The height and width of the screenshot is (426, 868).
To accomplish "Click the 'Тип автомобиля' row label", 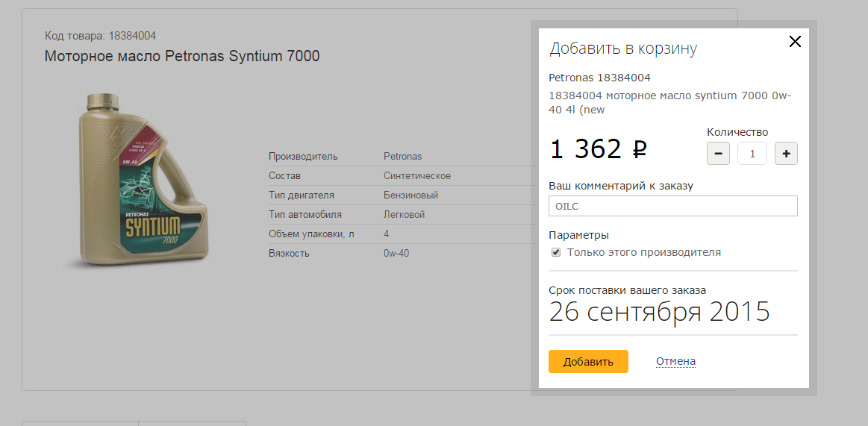I will coord(305,215).
